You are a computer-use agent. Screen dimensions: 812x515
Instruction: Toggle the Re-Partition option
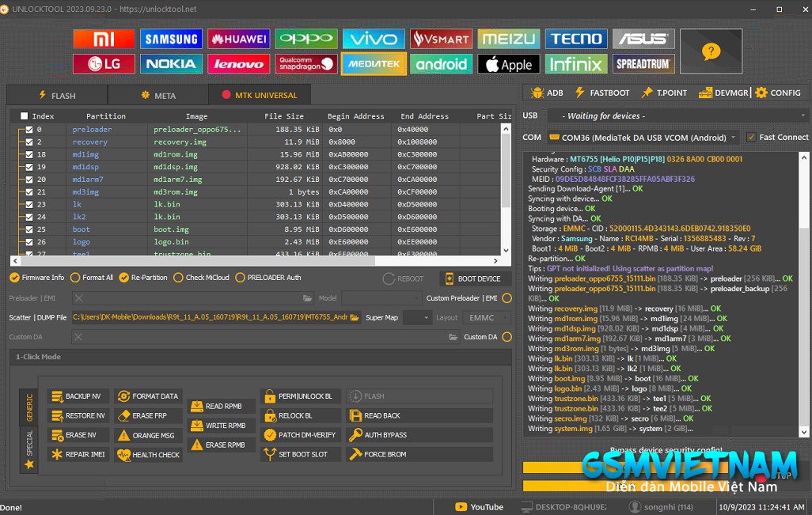[x=143, y=278]
